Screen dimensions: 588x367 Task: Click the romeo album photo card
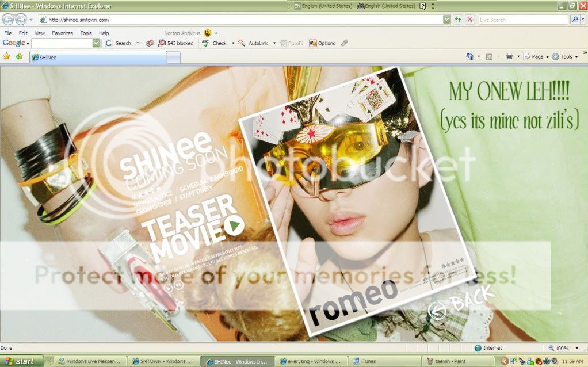point(357,201)
